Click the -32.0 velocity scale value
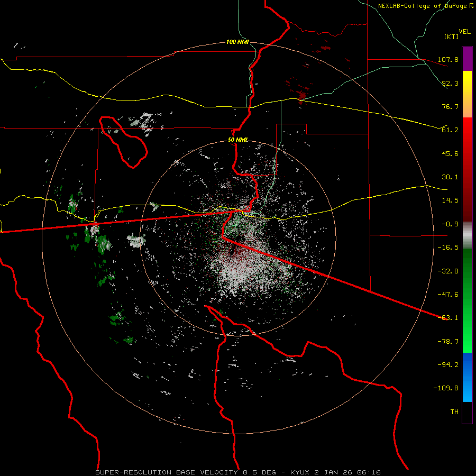 pyautogui.click(x=448, y=271)
